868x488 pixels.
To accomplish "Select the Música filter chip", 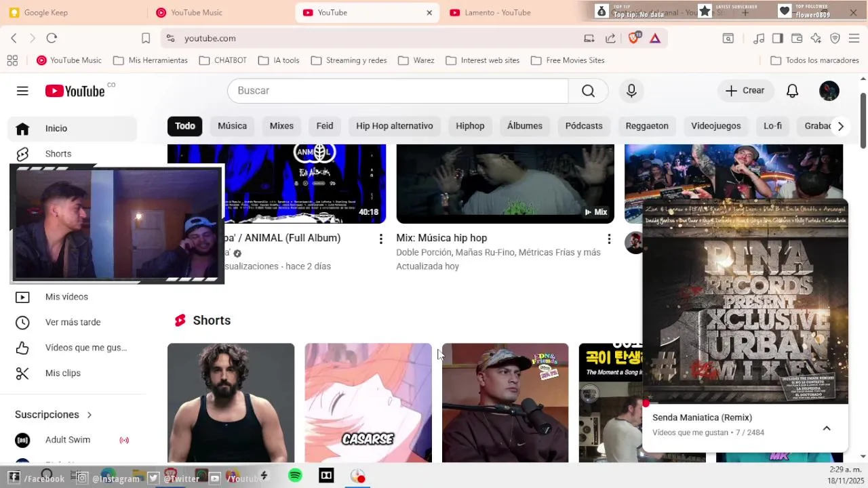I will pos(232,126).
